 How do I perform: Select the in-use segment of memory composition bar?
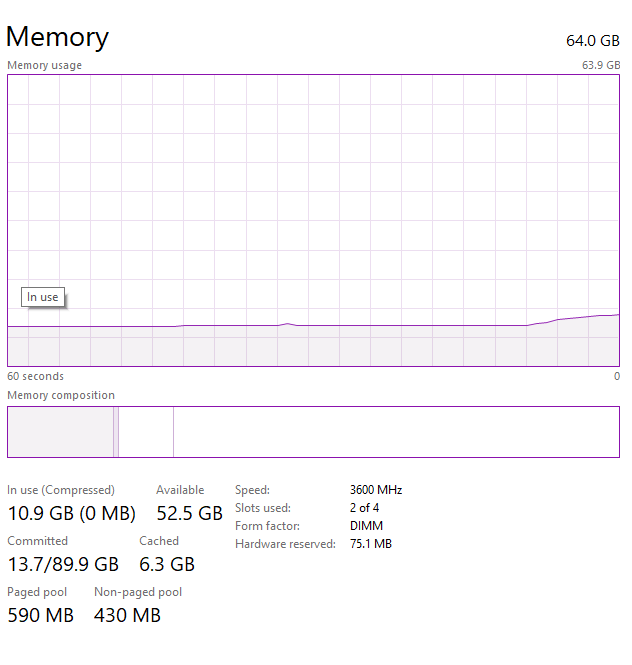point(60,432)
